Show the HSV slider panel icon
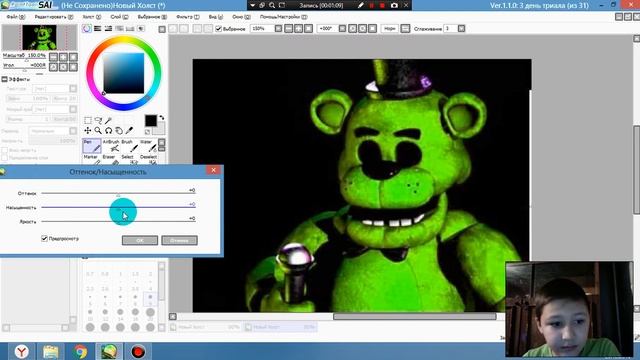Screen dimensions: 640x360 click(x=108, y=29)
